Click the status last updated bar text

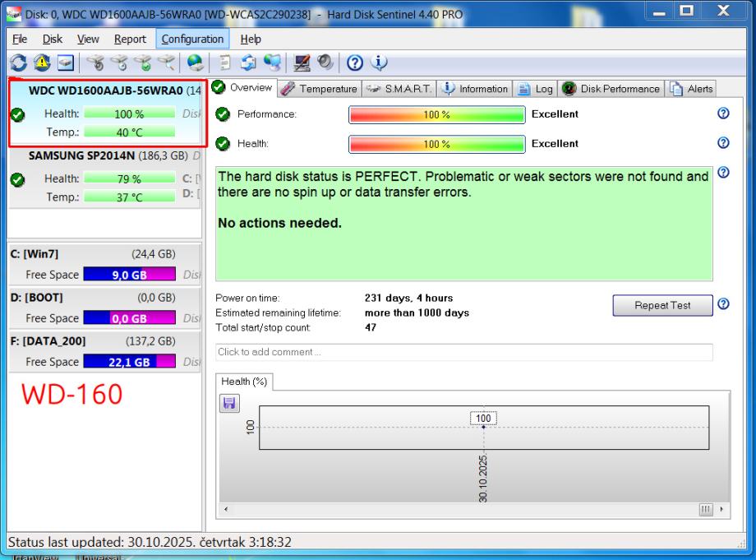pos(150,542)
